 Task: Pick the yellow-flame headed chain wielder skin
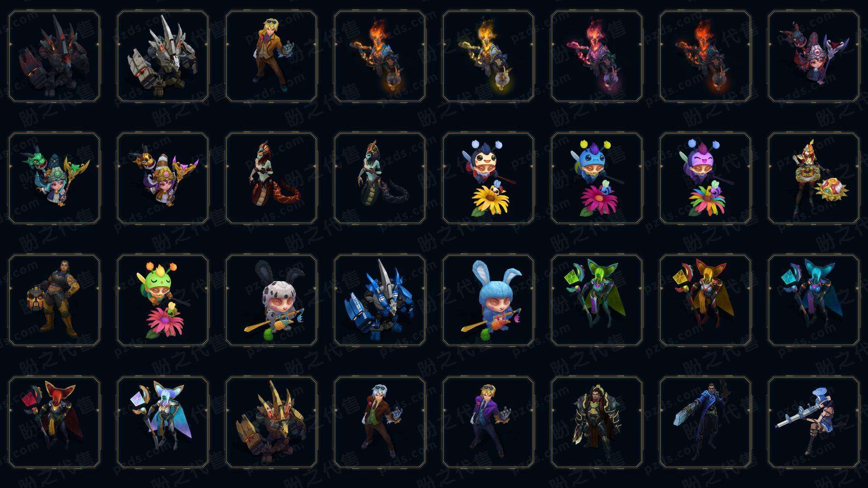tap(488, 56)
